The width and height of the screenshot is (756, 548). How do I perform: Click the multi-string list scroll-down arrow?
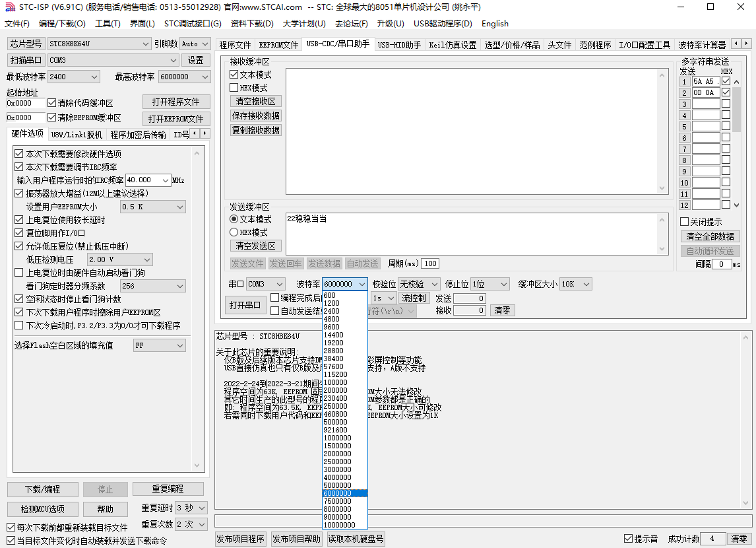click(x=736, y=205)
